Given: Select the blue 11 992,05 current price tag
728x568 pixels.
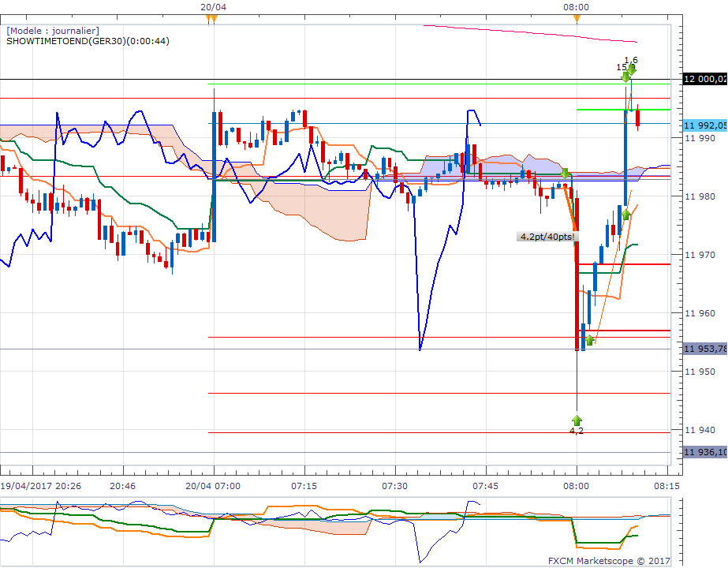Looking at the screenshot, I should [x=704, y=125].
